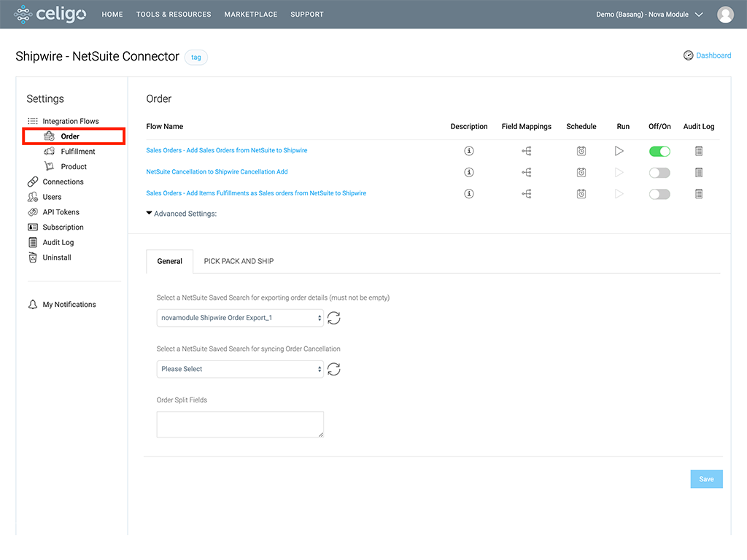The height and width of the screenshot is (560, 747).
Task: Select Integration Flows in Settings
Action: 63,121
